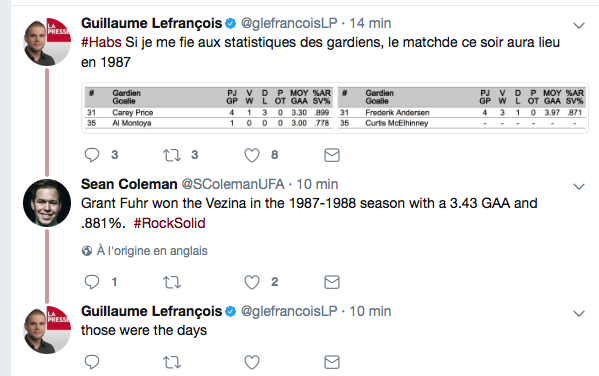Screen dimensions: 599x376
Task: Reply to Sean Coleman's Grant Fuhr tweet
Action: [x=92, y=282]
